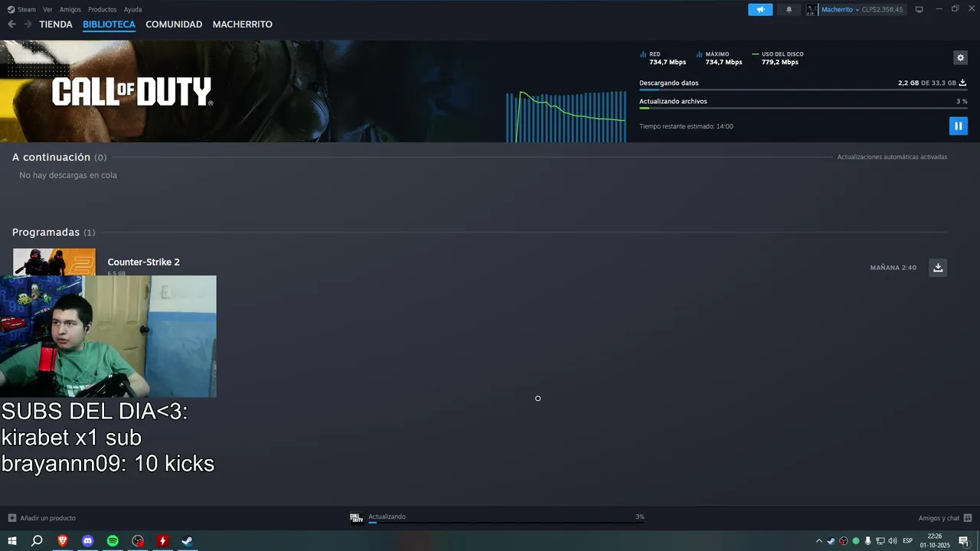Switch the ESP input language
The image size is (980, 551).
coord(908,541)
